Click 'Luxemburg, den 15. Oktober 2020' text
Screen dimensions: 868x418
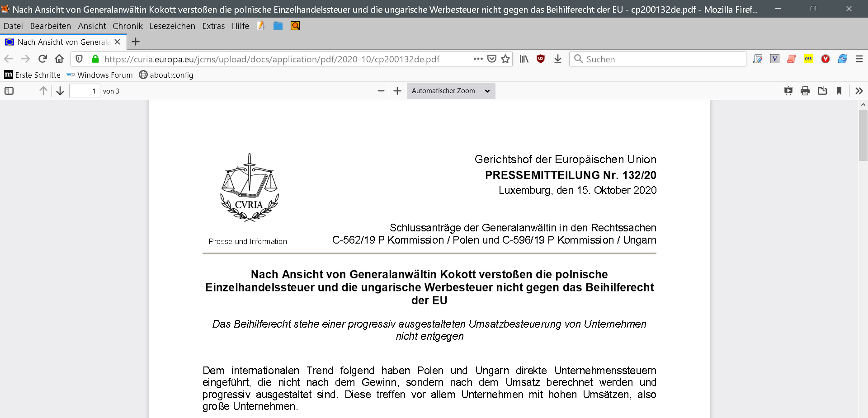click(578, 190)
